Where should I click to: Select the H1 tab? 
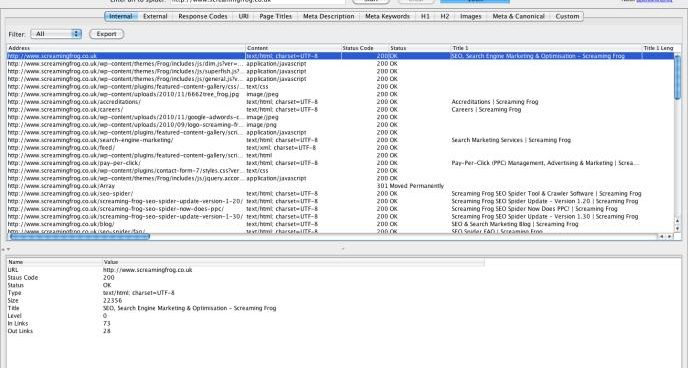pos(425,16)
